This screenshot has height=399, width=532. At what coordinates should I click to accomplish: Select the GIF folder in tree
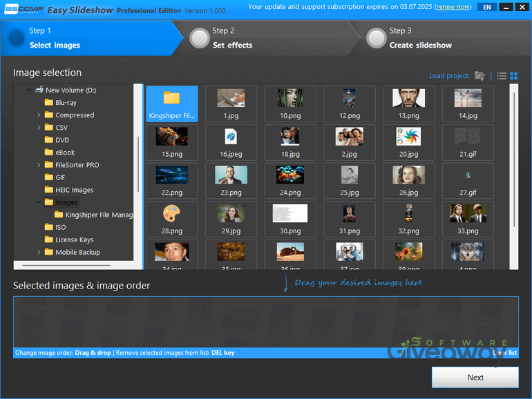click(x=55, y=177)
